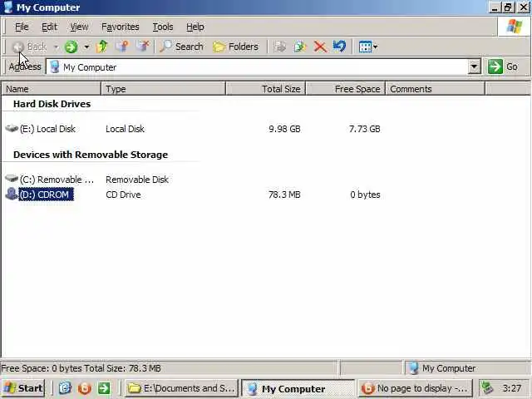
Task: Open the View menu
Action: coord(80,27)
